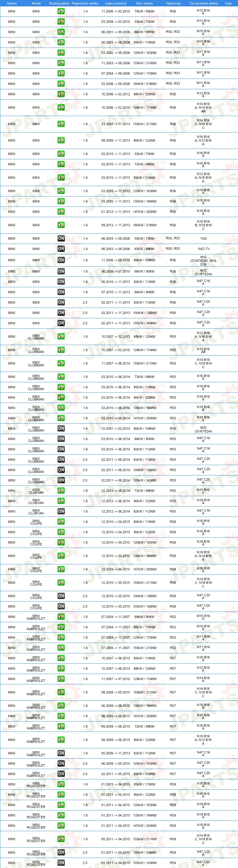Click the "Lata produkcji" column header
The height and width of the screenshot is (868, 238).
[x=115, y=3]
